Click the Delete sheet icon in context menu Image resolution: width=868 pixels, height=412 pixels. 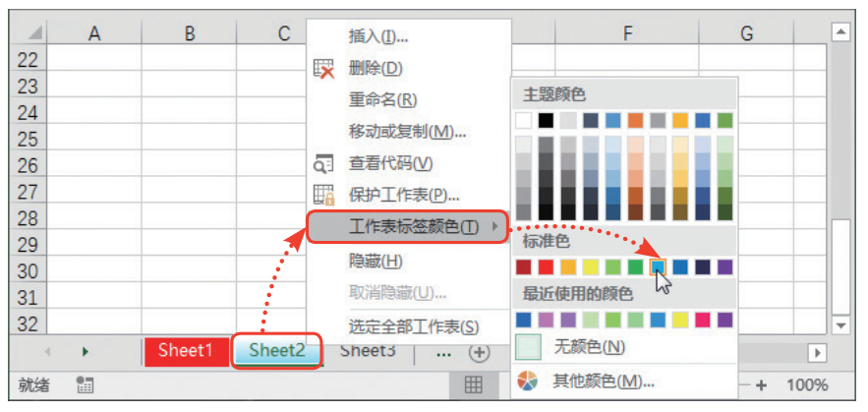coord(323,69)
